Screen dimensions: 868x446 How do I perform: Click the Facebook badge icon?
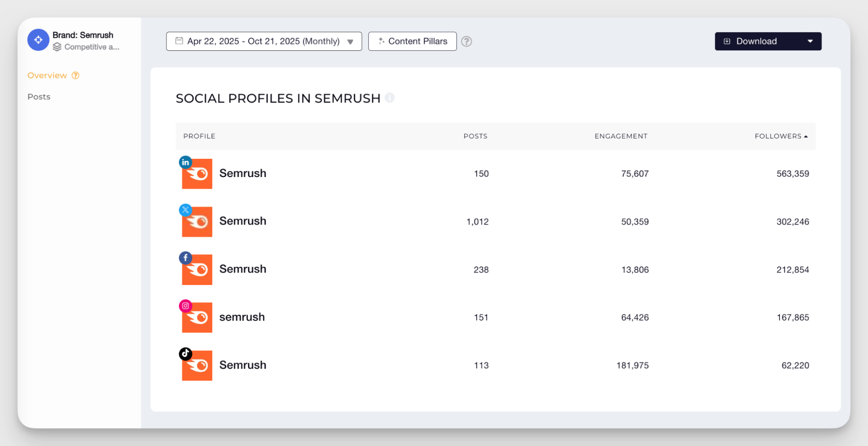[x=185, y=258]
